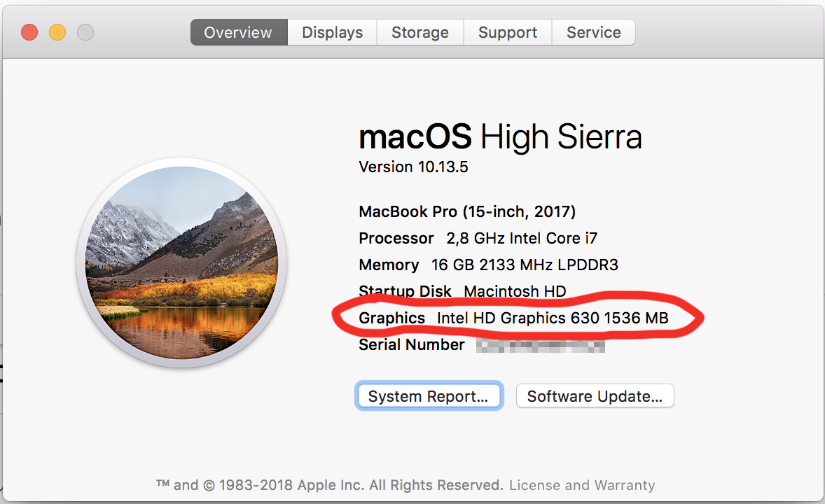Image resolution: width=825 pixels, height=504 pixels.
Task: Click the macOS High Sierra mountain icon
Action: (x=181, y=263)
